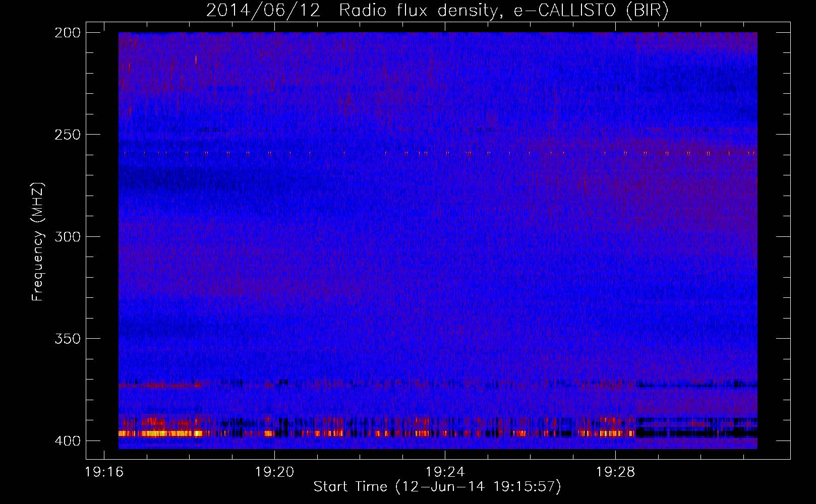Click the 19:24 time tick label
This screenshot has width=816, height=504.
pyautogui.click(x=445, y=472)
